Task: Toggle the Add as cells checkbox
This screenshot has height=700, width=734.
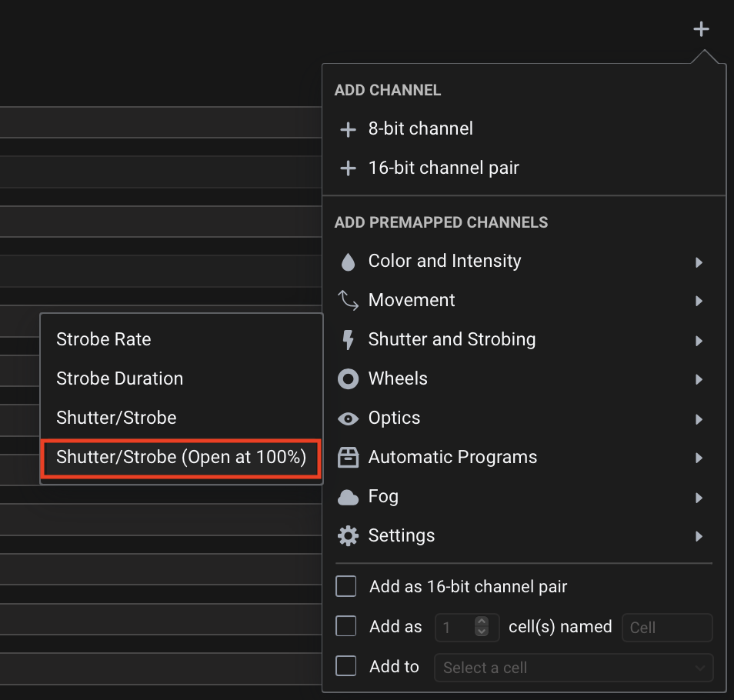Action: (346, 627)
